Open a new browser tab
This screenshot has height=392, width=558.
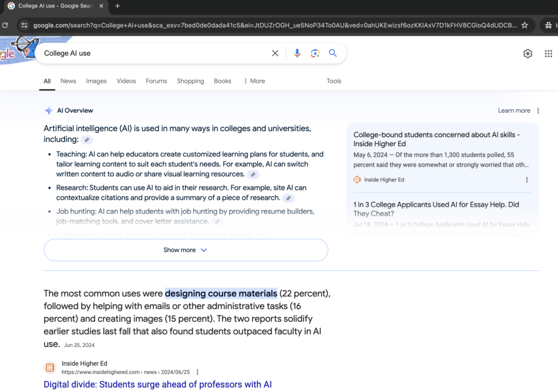(x=118, y=6)
